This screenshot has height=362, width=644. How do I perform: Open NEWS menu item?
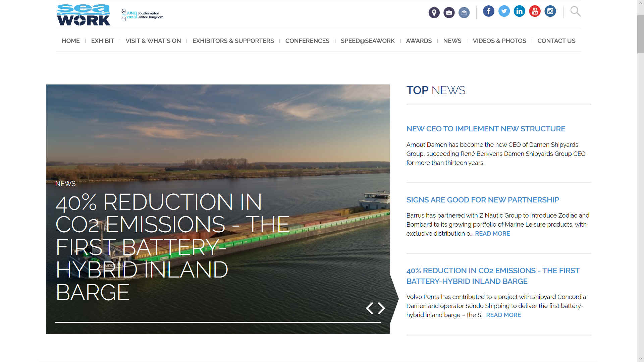pyautogui.click(x=452, y=41)
